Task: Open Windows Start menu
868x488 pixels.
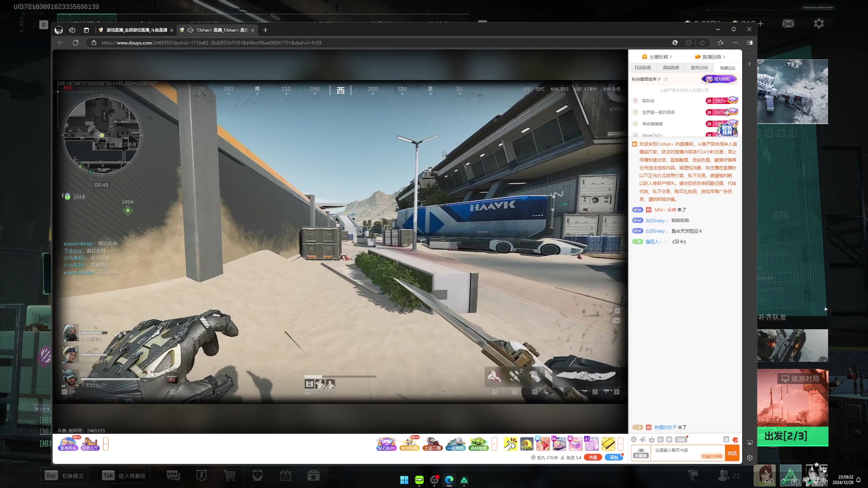Action: click(404, 480)
